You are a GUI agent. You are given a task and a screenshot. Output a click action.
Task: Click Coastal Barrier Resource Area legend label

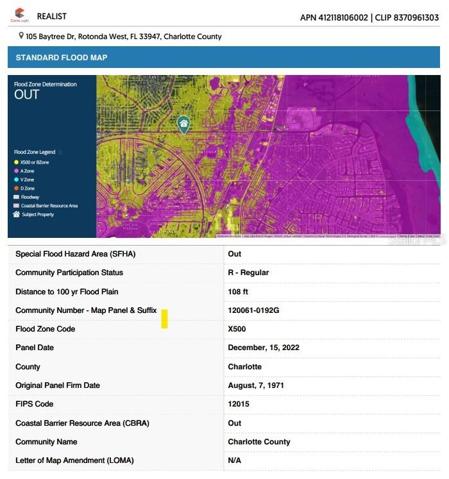tap(49, 206)
